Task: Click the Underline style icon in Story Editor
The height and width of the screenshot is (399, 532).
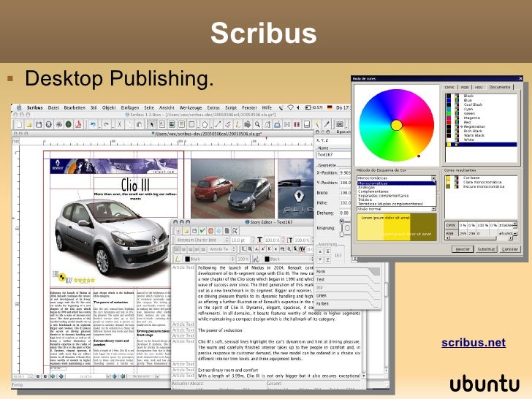Action: click(243, 249)
